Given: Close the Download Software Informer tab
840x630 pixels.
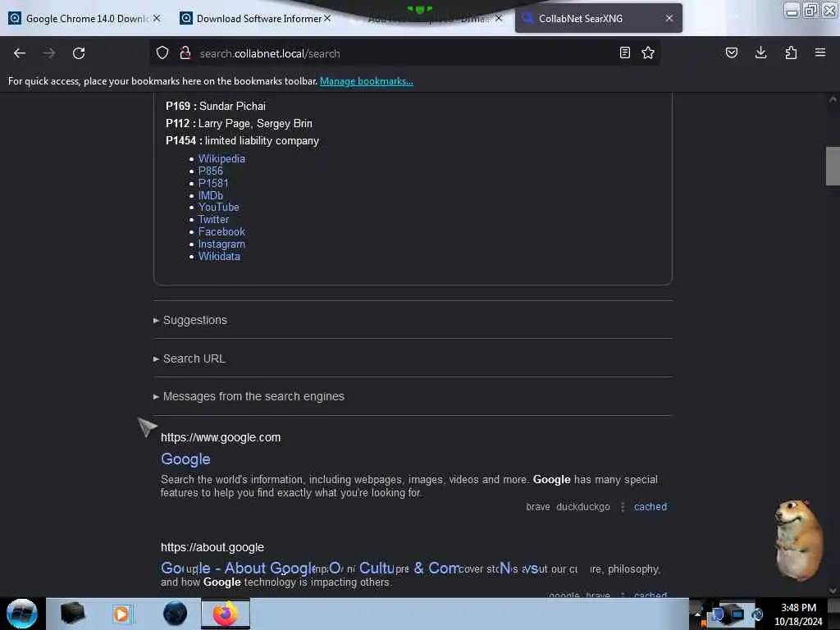Looking at the screenshot, I should point(327,18).
